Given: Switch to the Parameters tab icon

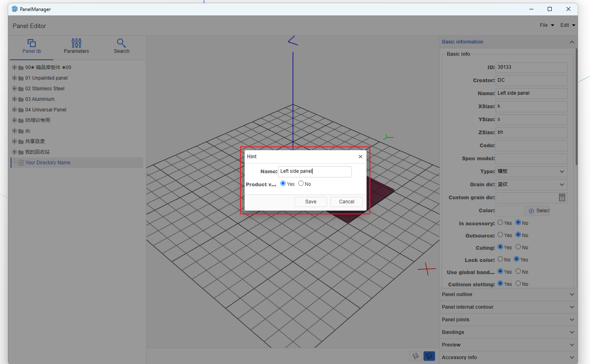Looking at the screenshot, I should pyautogui.click(x=76, y=46).
